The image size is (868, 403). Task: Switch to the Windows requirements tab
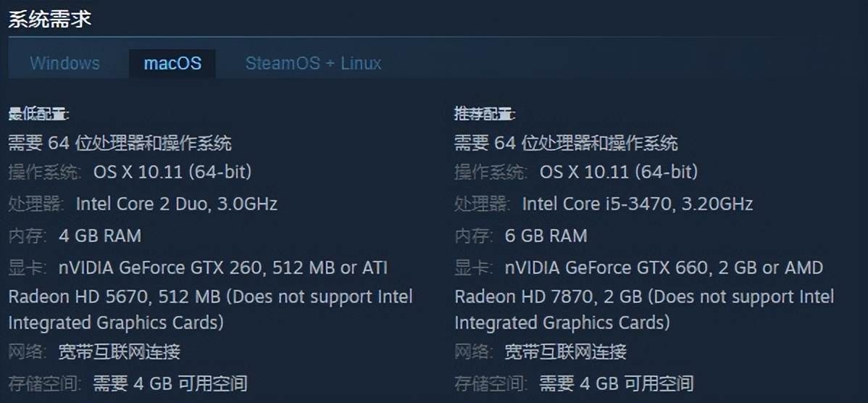[x=64, y=63]
